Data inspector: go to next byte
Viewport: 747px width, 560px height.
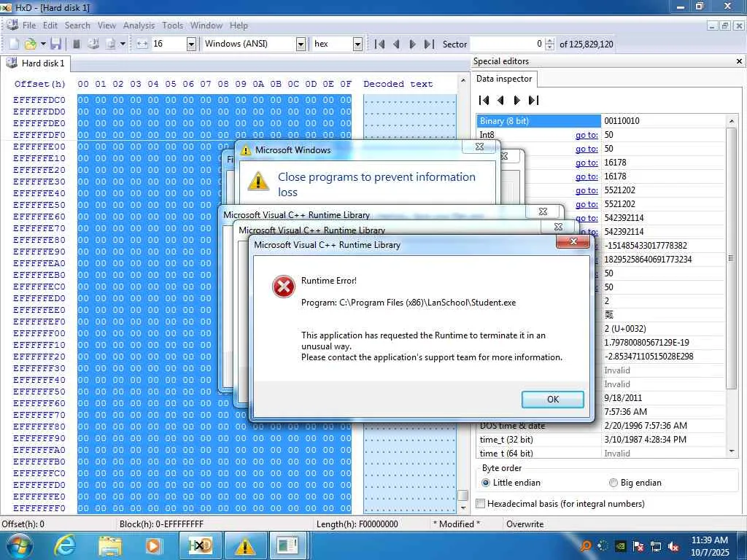(517, 100)
